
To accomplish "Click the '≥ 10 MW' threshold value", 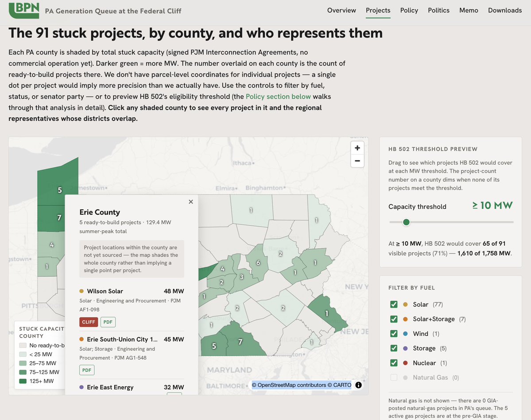I will coord(492,205).
